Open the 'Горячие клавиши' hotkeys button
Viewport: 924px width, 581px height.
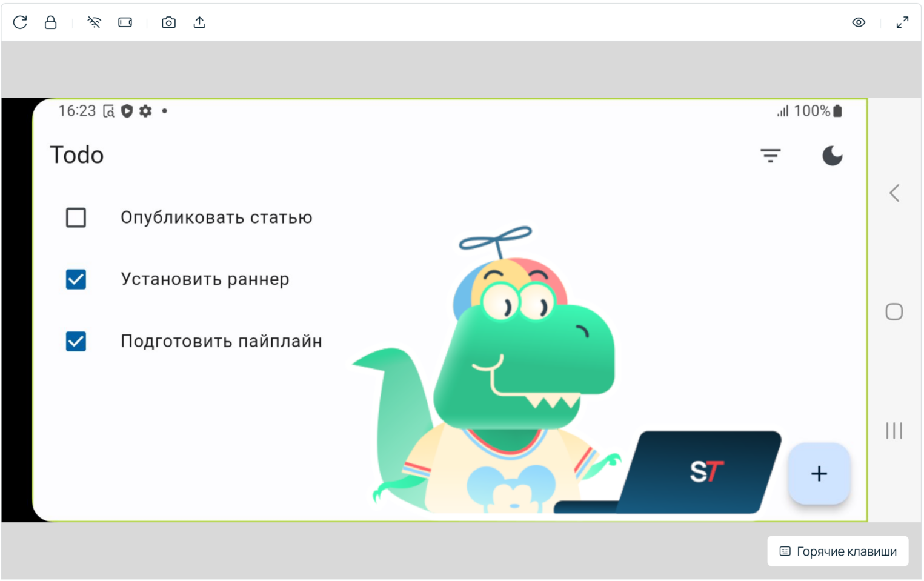click(x=837, y=551)
